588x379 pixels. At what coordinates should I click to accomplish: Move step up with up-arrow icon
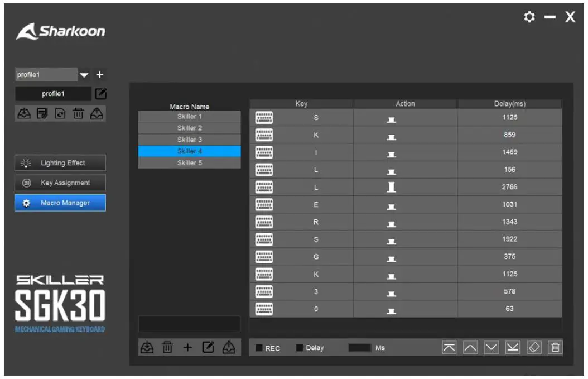[470, 348]
